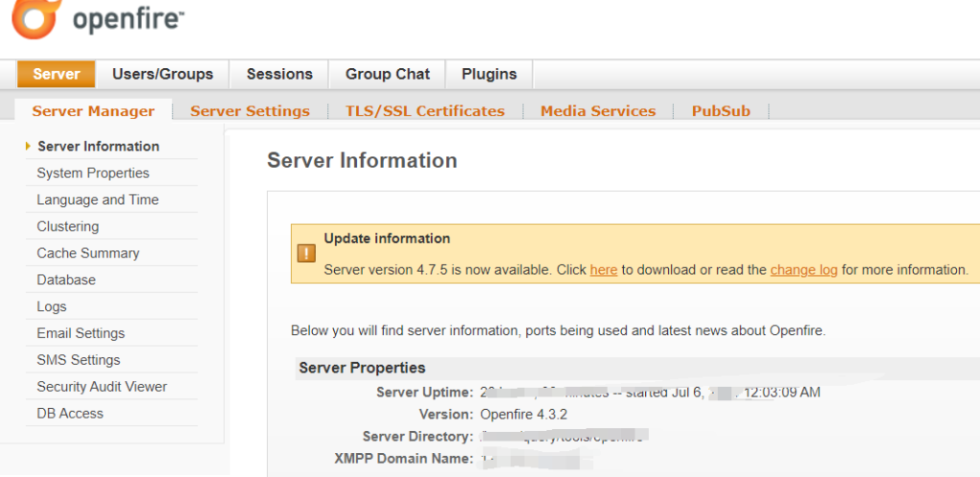Switch to the Sessions tab
Viewport: 980px width, 477px height.
pyautogui.click(x=279, y=75)
